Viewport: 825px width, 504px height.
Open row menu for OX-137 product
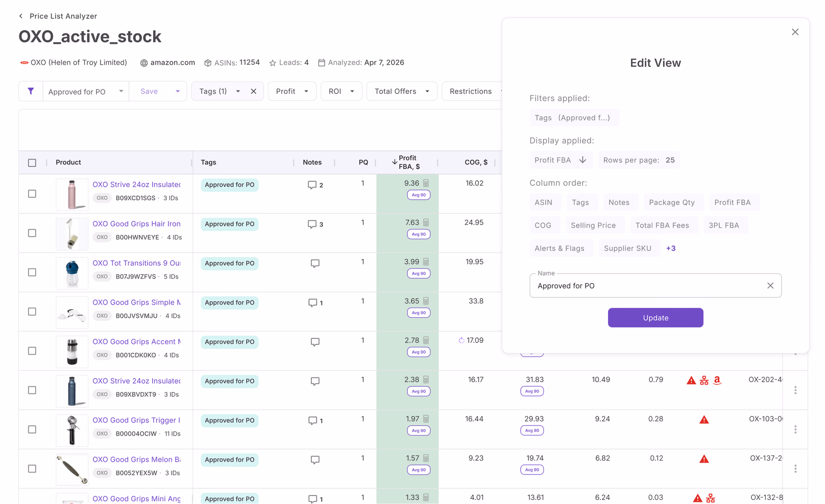(x=795, y=469)
